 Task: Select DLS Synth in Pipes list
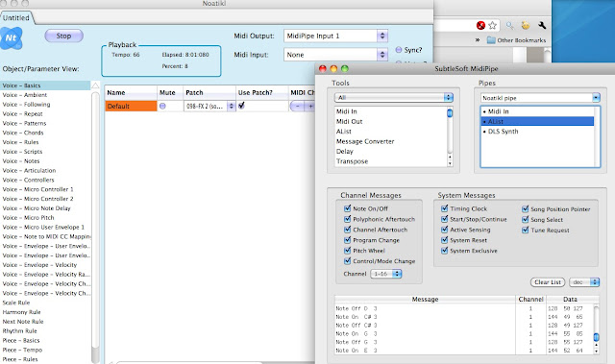[x=537, y=132]
